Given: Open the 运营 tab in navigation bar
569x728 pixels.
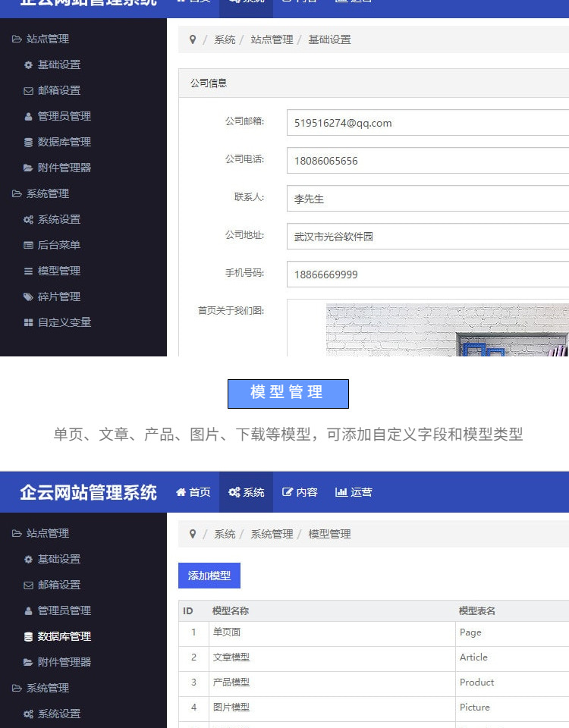Looking at the screenshot, I should click(x=354, y=492).
